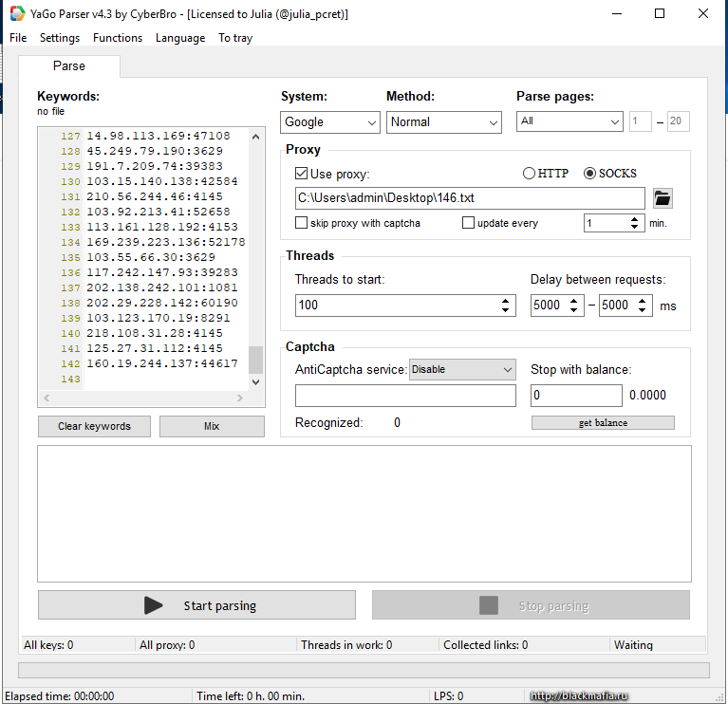Increase Threads to start value with up arrow
This screenshot has height=704, width=728.
506,300
